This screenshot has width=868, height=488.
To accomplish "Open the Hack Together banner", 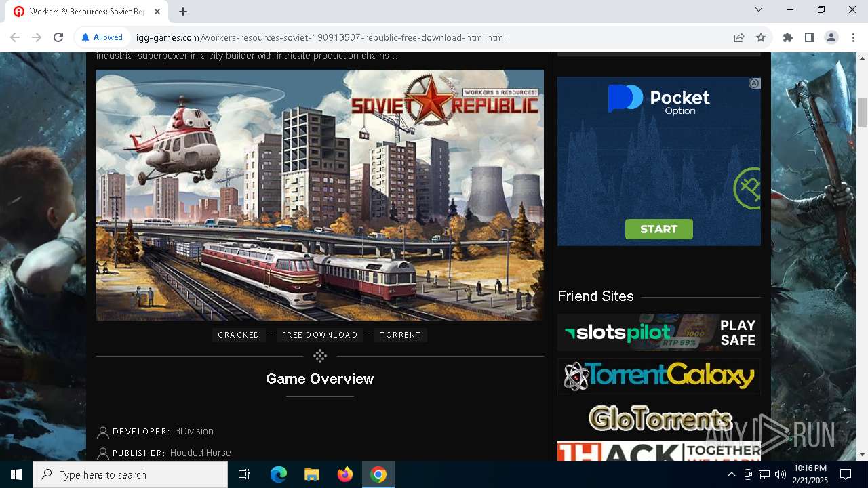I will tap(659, 451).
